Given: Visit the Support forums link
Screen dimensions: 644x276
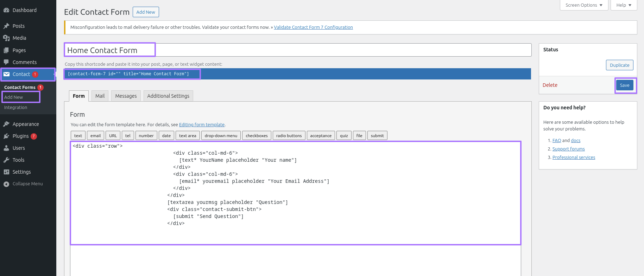Looking at the screenshot, I should [x=569, y=149].
